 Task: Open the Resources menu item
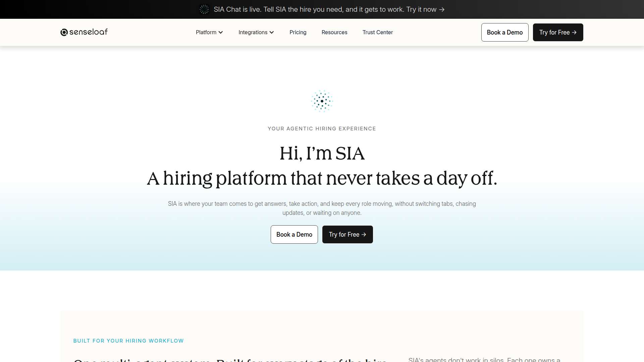point(334,32)
